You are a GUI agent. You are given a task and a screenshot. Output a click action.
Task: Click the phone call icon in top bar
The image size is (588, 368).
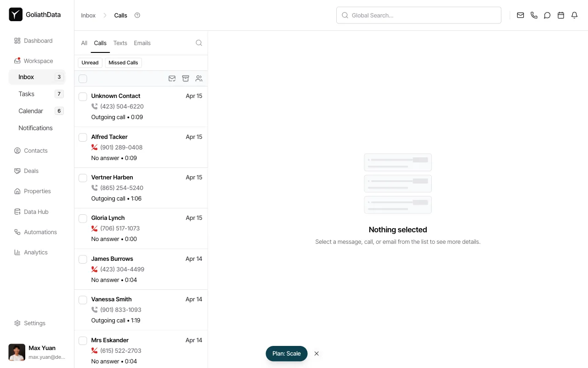(x=534, y=15)
